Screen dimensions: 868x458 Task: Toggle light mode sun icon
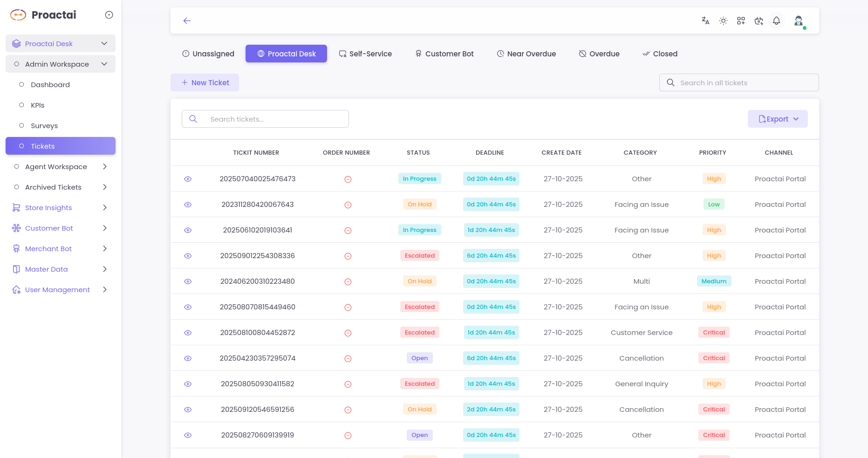click(x=723, y=21)
